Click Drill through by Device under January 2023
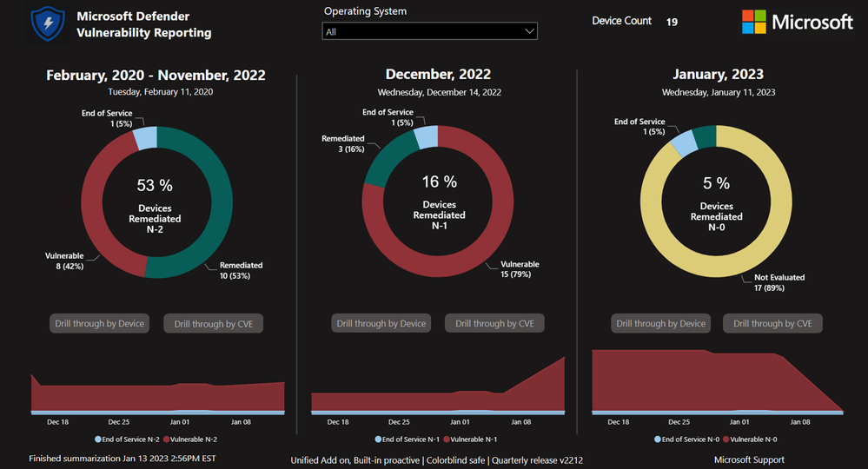 [x=661, y=324]
